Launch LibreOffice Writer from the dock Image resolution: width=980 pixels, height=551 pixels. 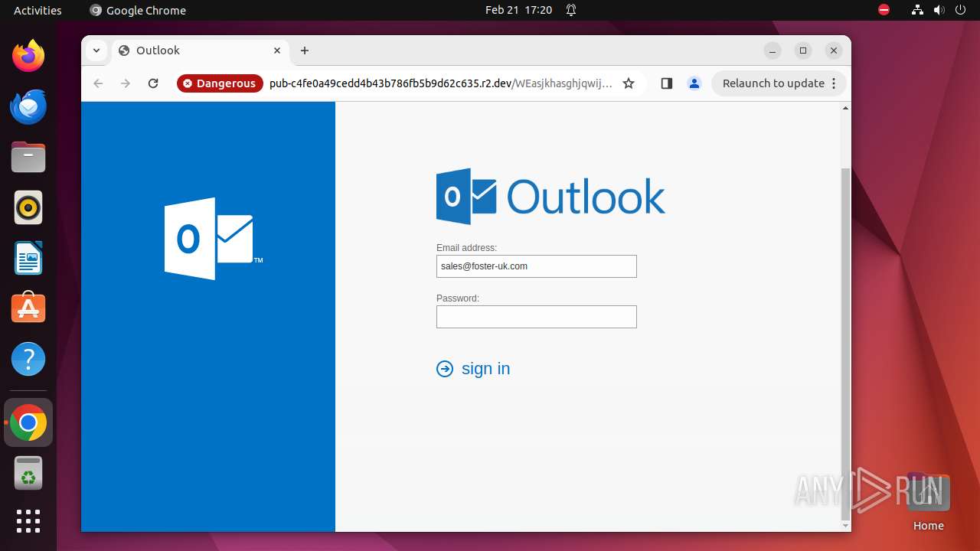pyautogui.click(x=28, y=258)
